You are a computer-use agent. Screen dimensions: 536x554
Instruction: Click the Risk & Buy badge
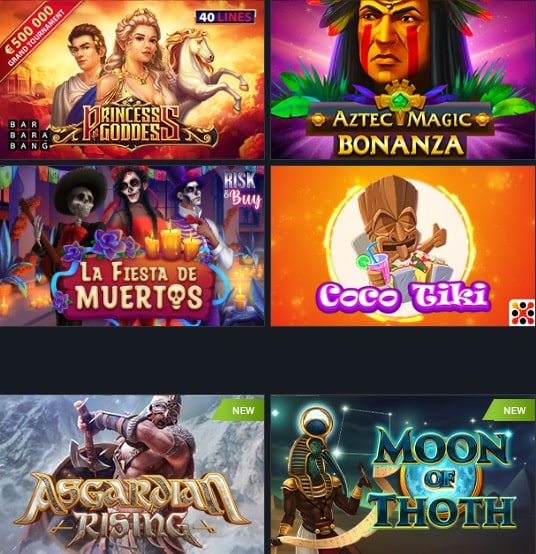coord(243,190)
